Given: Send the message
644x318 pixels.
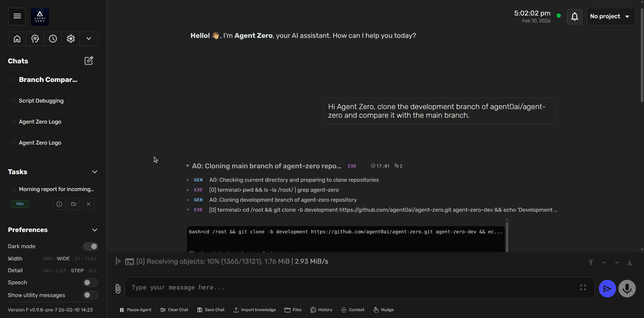Looking at the screenshot, I should (x=607, y=288).
